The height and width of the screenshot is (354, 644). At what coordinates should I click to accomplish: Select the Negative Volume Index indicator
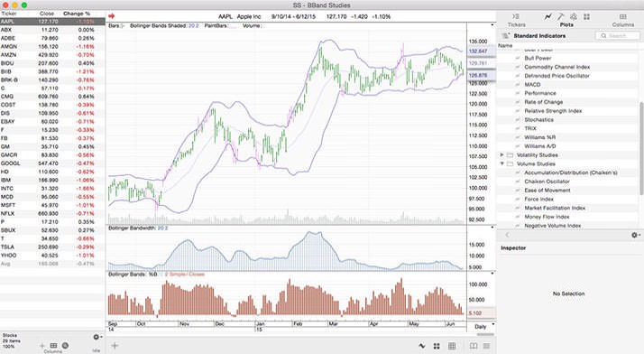pos(552,225)
